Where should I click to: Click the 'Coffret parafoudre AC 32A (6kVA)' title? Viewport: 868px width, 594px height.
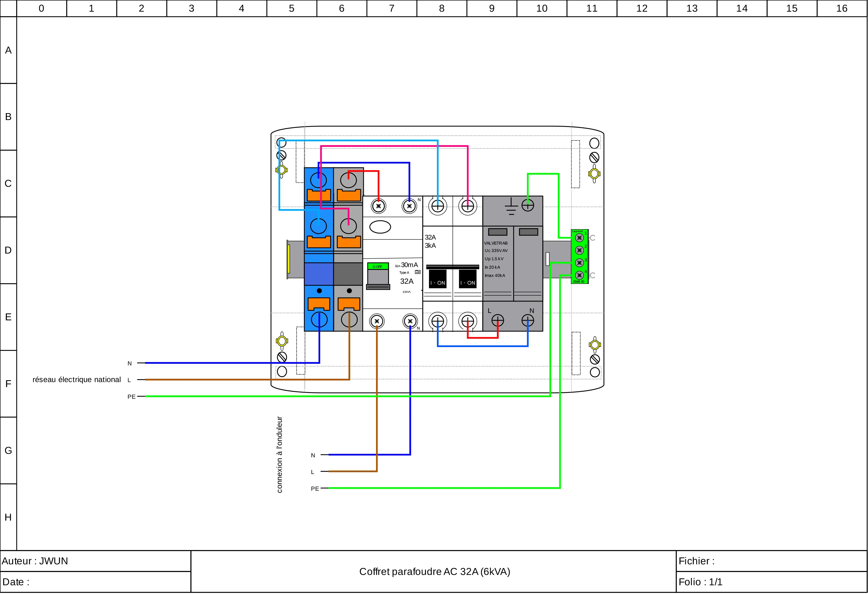pyautogui.click(x=434, y=571)
